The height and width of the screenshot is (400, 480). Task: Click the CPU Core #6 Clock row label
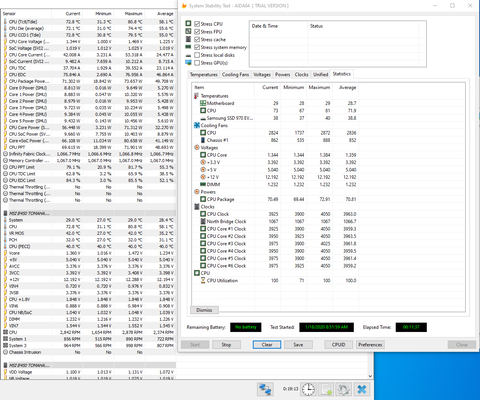pos(226,266)
